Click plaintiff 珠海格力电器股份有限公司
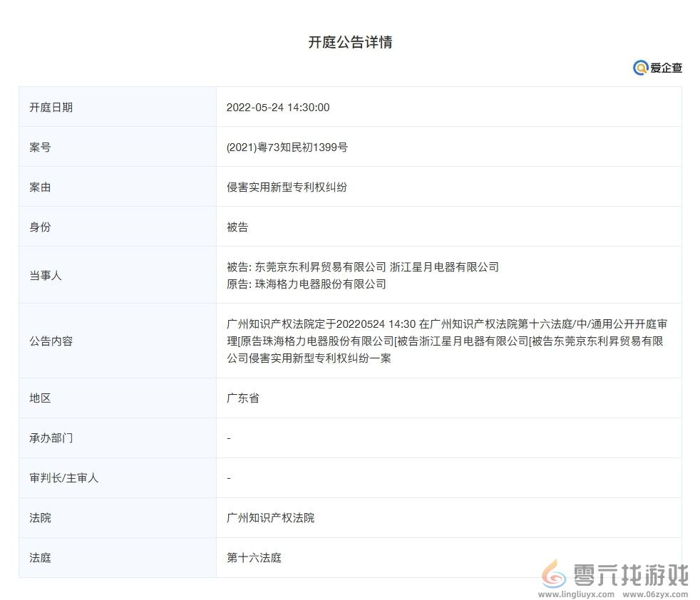 [321, 284]
